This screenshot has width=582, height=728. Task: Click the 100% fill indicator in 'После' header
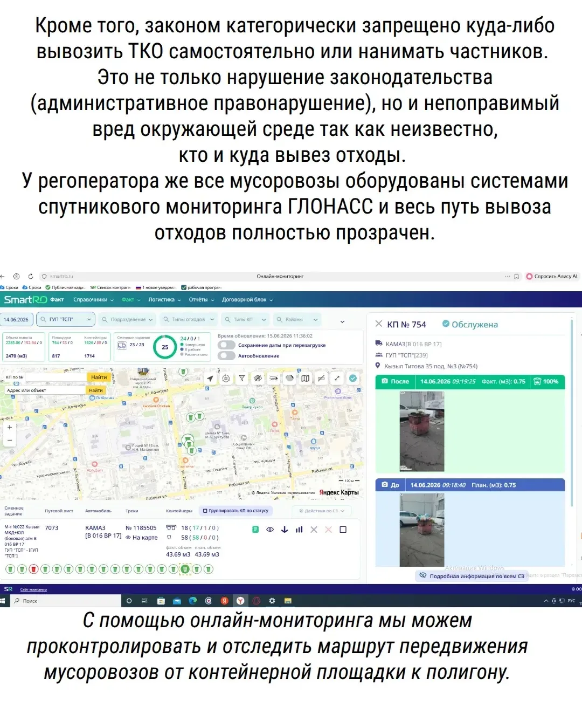coord(546,381)
